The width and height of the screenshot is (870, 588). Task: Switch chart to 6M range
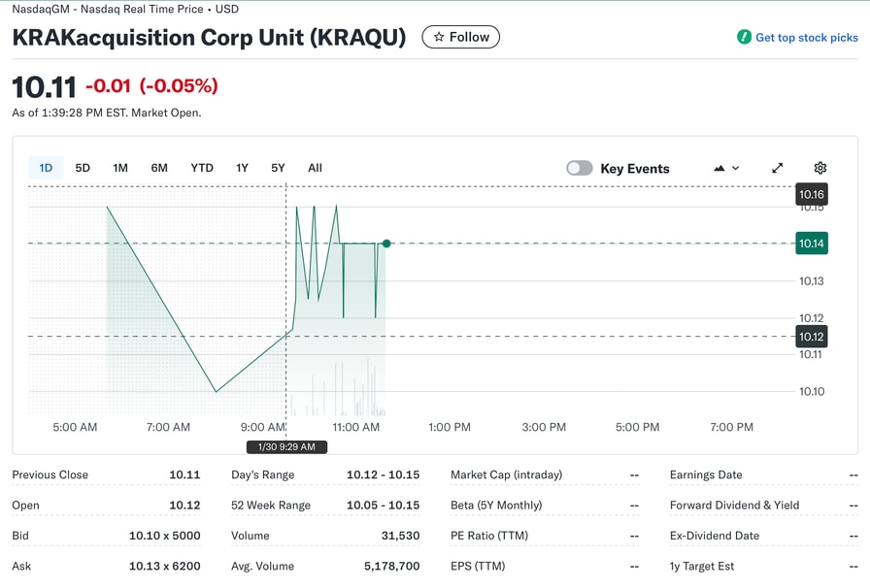coord(159,168)
